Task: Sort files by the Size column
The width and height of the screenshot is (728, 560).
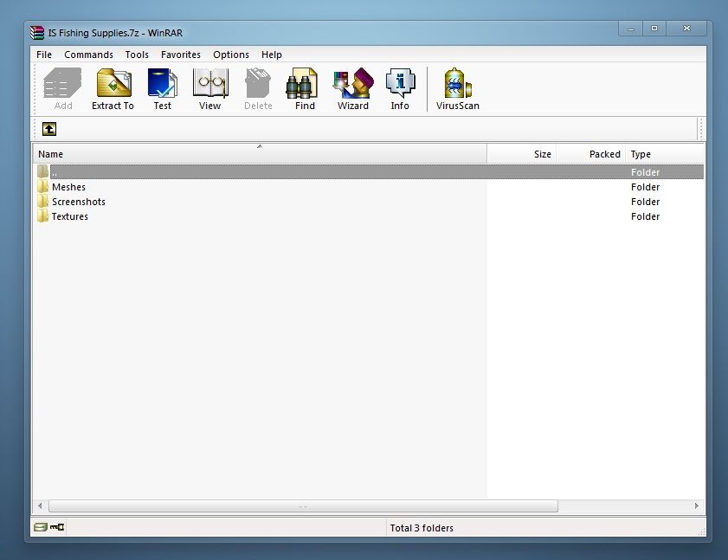Action: coord(521,154)
